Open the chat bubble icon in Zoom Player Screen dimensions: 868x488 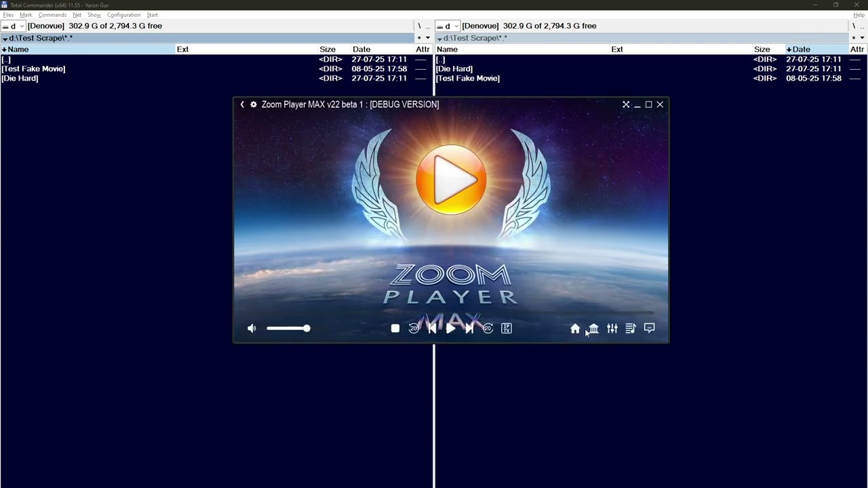(x=649, y=328)
